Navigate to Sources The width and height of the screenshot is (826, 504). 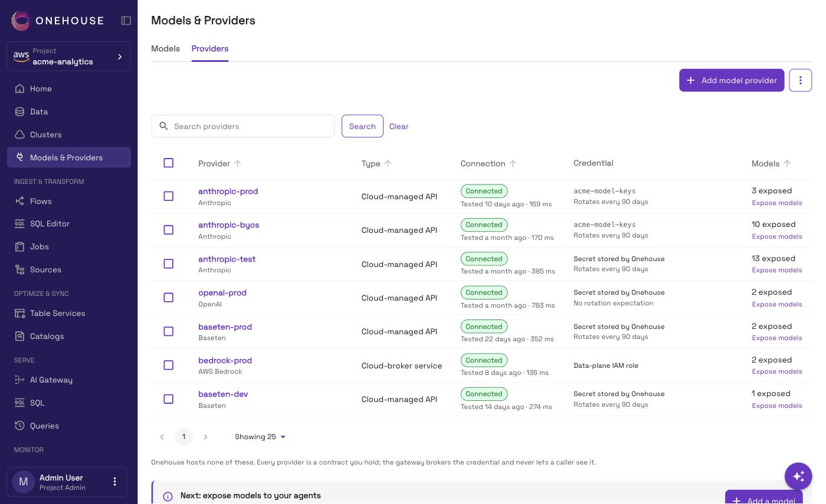[69, 269]
